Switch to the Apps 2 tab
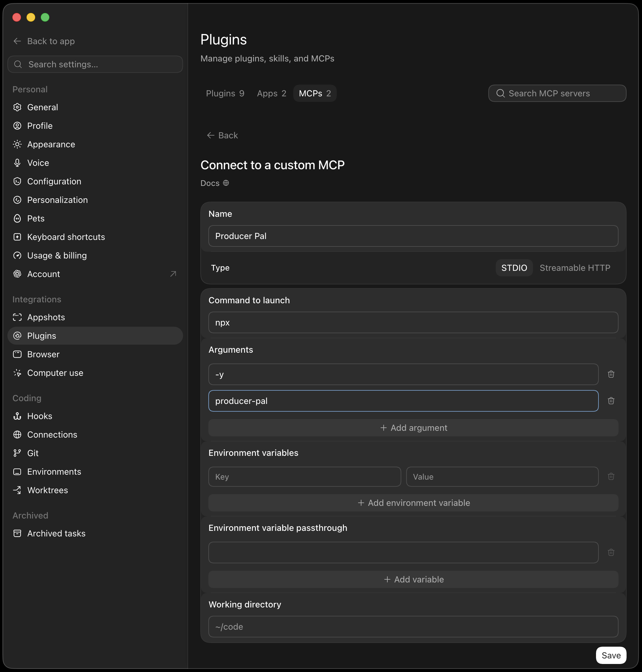This screenshot has height=672, width=642. coord(271,93)
